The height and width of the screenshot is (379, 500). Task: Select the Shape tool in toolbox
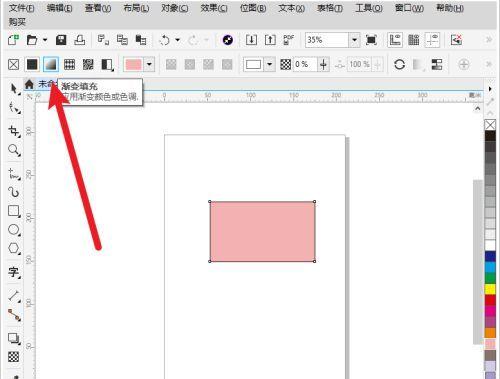click(x=14, y=108)
